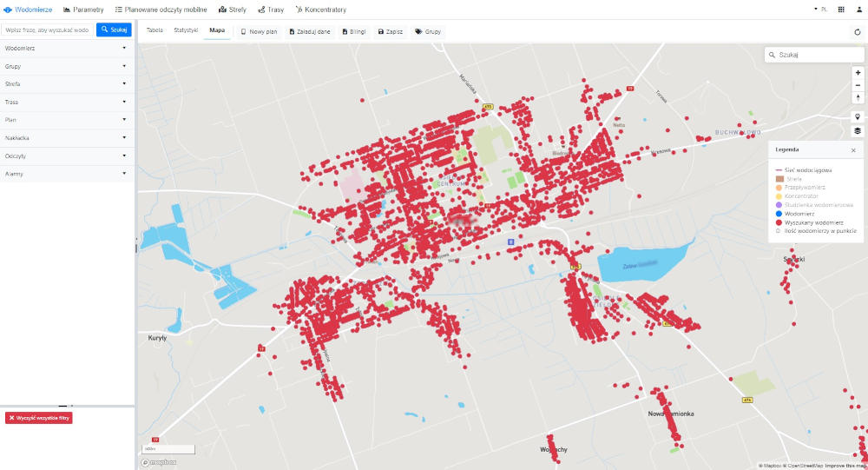Zoom out on the map
The image size is (868, 470).
(x=858, y=85)
